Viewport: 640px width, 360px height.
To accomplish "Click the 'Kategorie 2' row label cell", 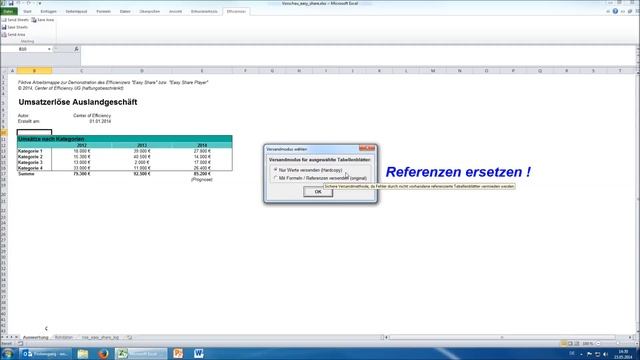I will pyautogui.click(x=30, y=157).
